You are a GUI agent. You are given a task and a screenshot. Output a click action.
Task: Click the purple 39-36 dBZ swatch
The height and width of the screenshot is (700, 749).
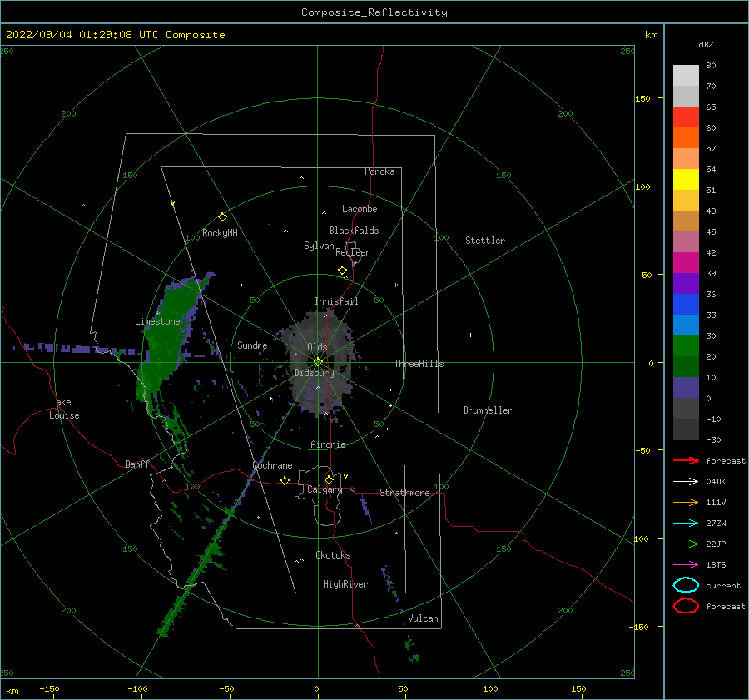coord(686,284)
